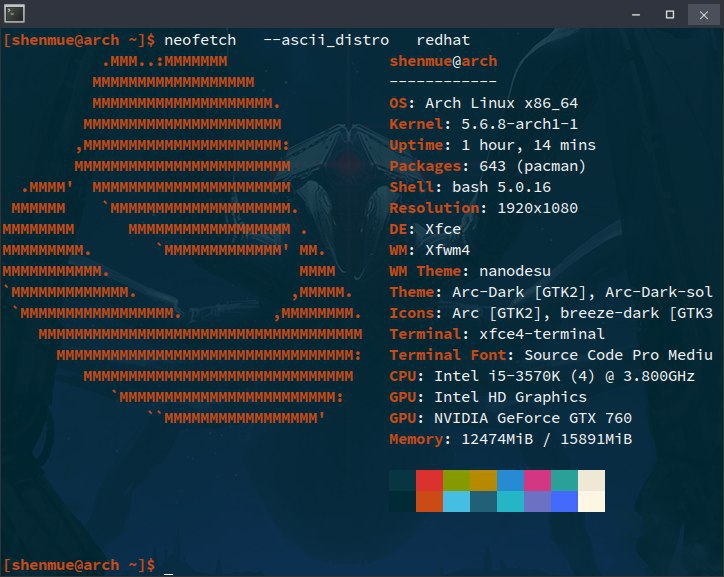Click the violet purple swatch in the bottom row
The width and height of the screenshot is (724, 577).
tap(537, 501)
